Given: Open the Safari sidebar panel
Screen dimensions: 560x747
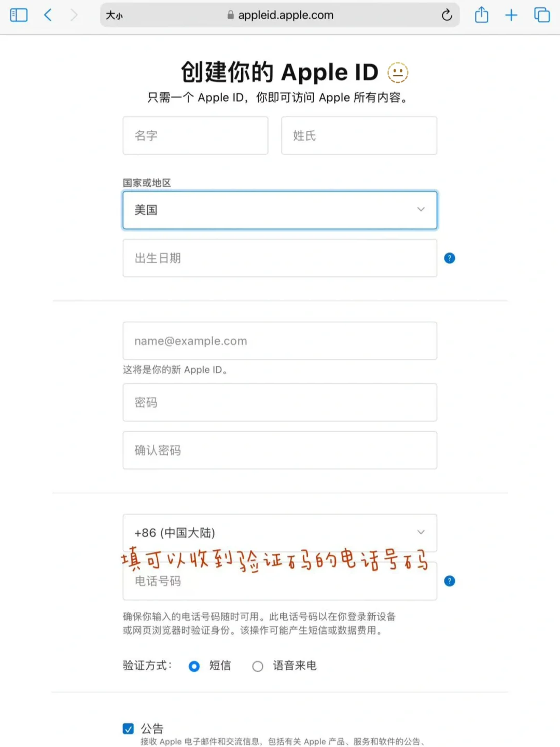Looking at the screenshot, I should tap(18, 15).
